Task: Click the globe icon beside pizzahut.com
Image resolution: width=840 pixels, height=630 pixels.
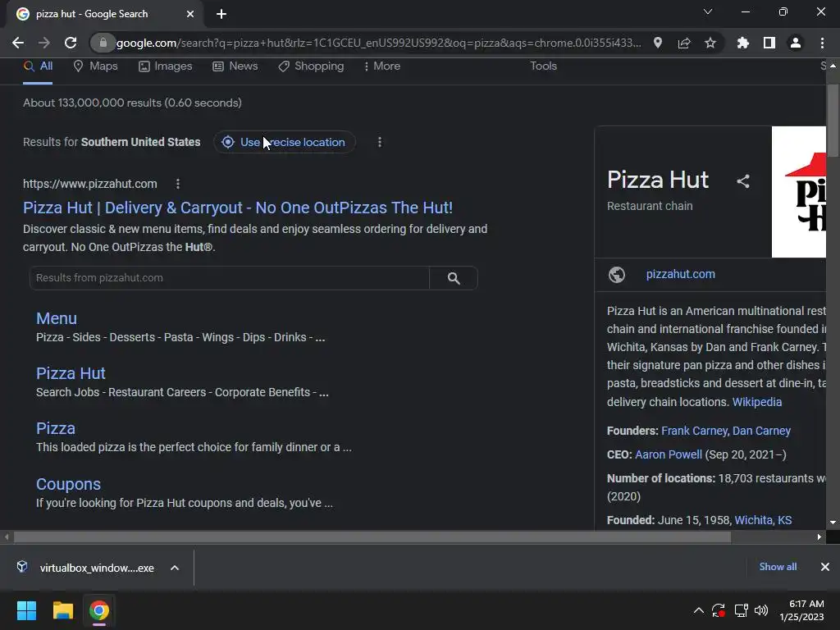Action: tap(617, 274)
